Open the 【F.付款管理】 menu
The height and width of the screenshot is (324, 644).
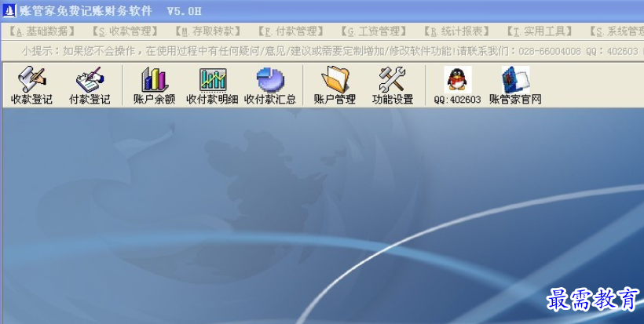point(291,31)
